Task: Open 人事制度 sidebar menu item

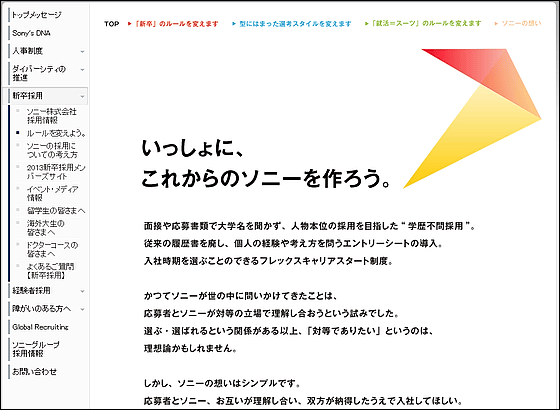Action: tap(28, 51)
